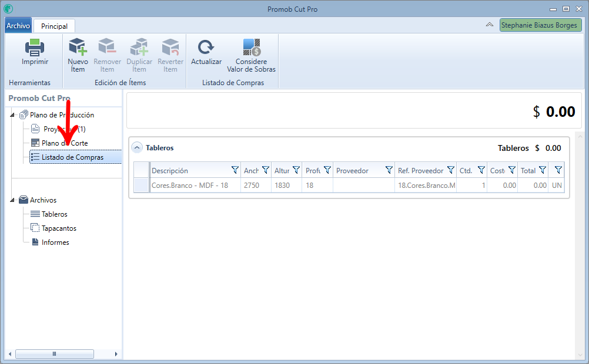Filter the last unit column
The height and width of the screenshot is (364, 589).
click(558, 170)
